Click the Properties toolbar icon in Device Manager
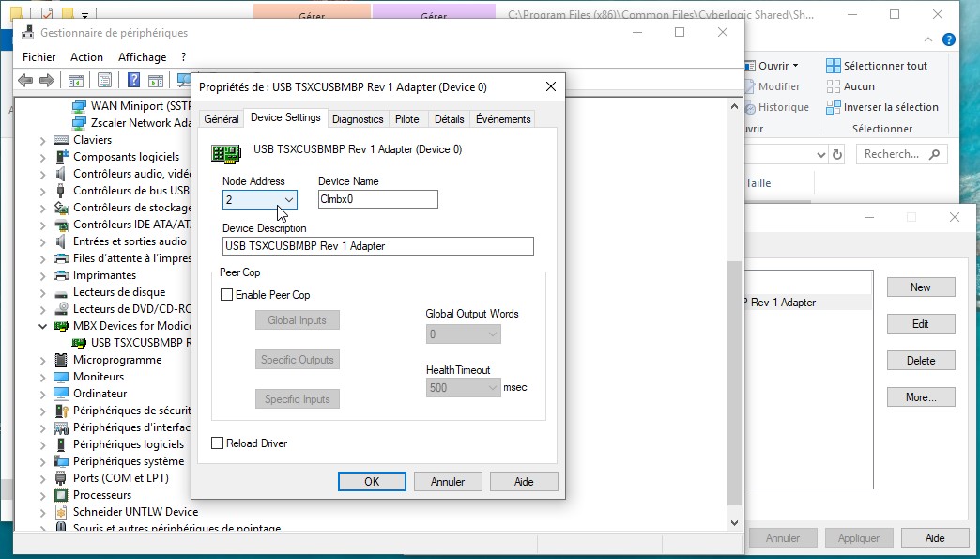980x559 pixels. [104, 80]
